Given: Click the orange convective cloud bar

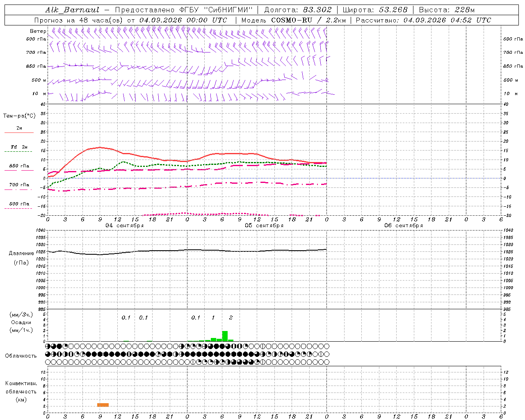Looking at the screenshot, I should point(103,405).
